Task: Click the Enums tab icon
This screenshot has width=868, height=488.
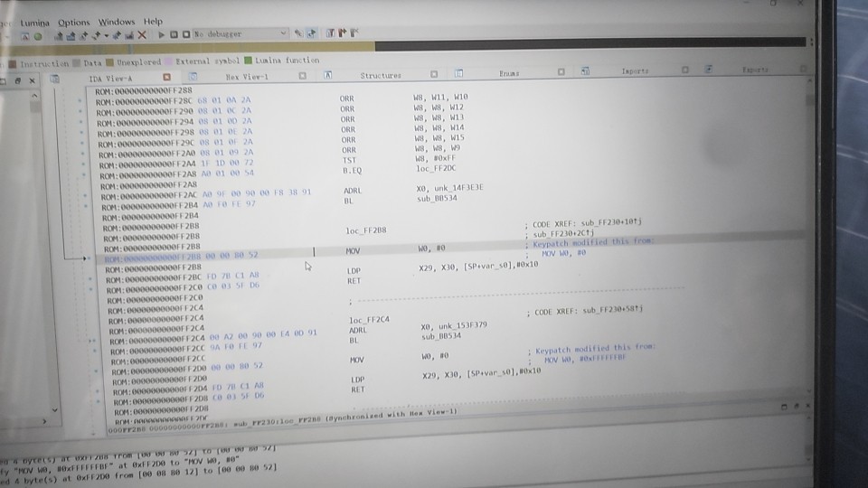Action: 459,73
